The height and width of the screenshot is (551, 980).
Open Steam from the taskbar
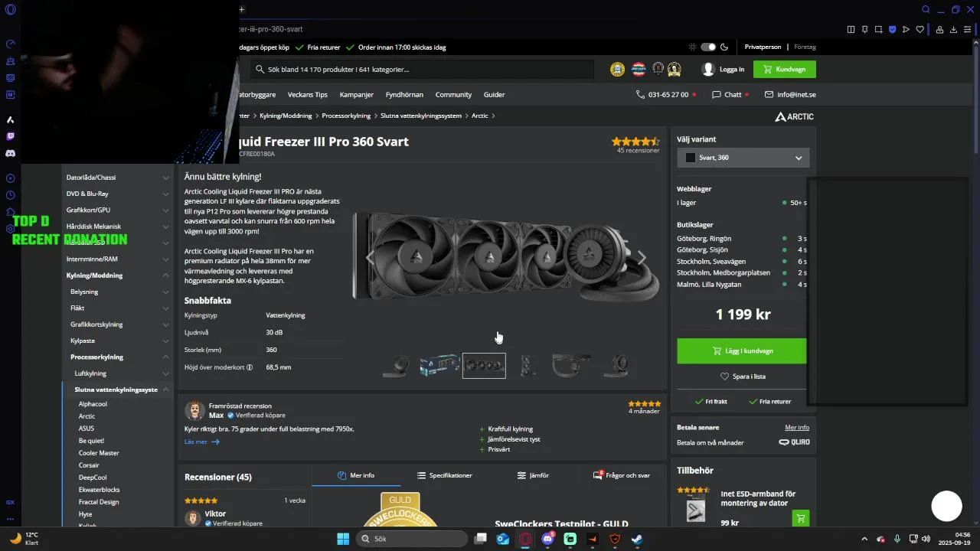tap(637, 539)
